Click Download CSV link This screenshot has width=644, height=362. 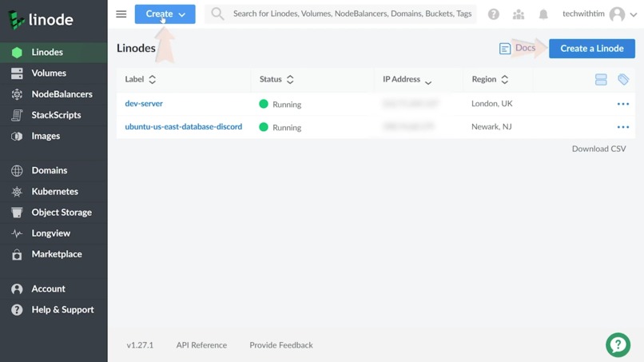tap(598, 149)
